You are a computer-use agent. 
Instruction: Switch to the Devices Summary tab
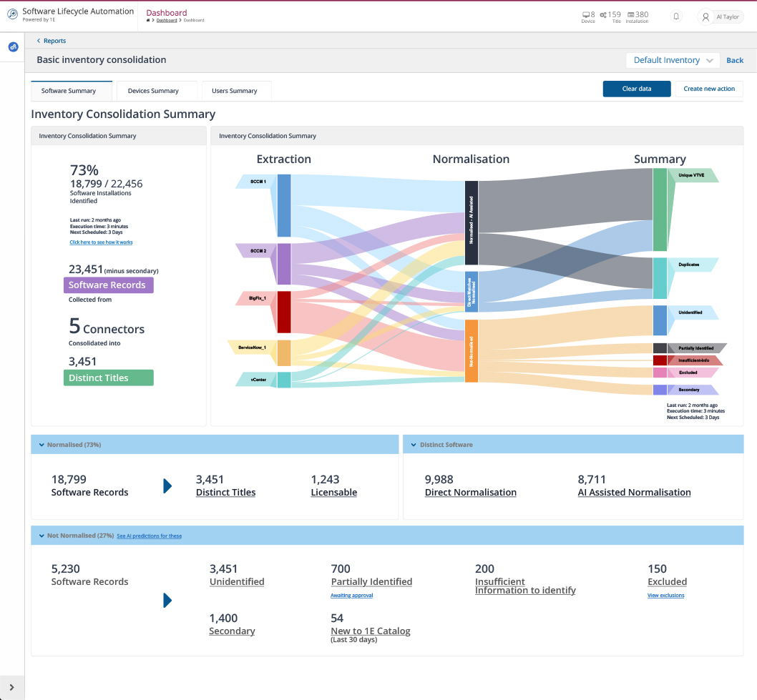157,91
